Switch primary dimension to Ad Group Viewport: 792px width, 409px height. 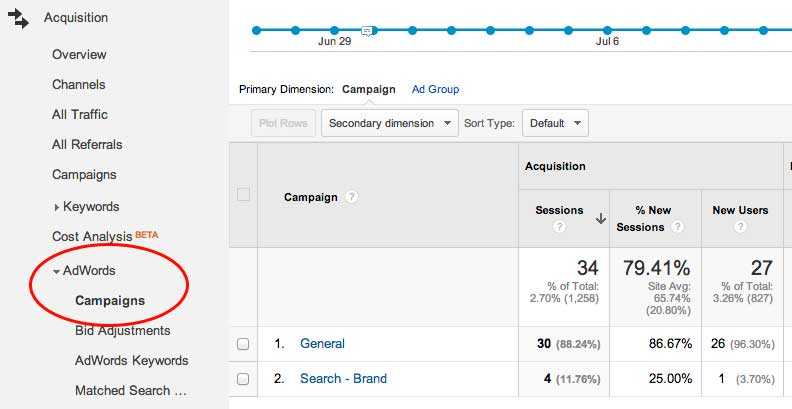pos(435,89)
